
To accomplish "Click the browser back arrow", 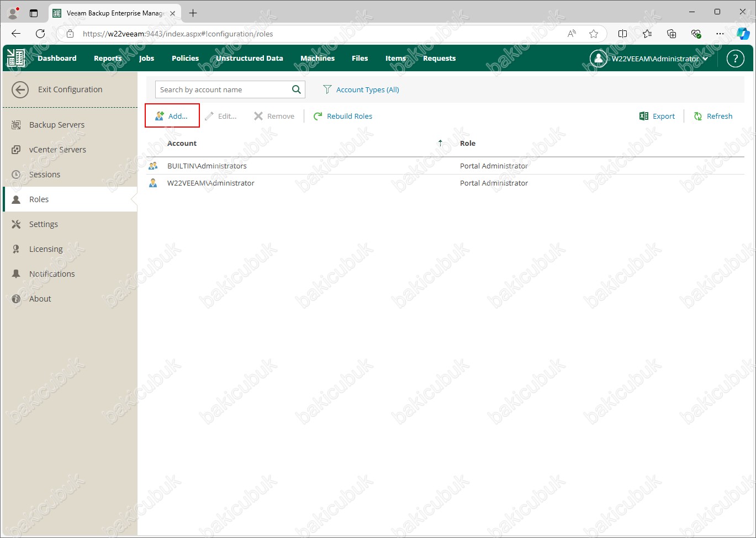I will [x=15, y=34].
